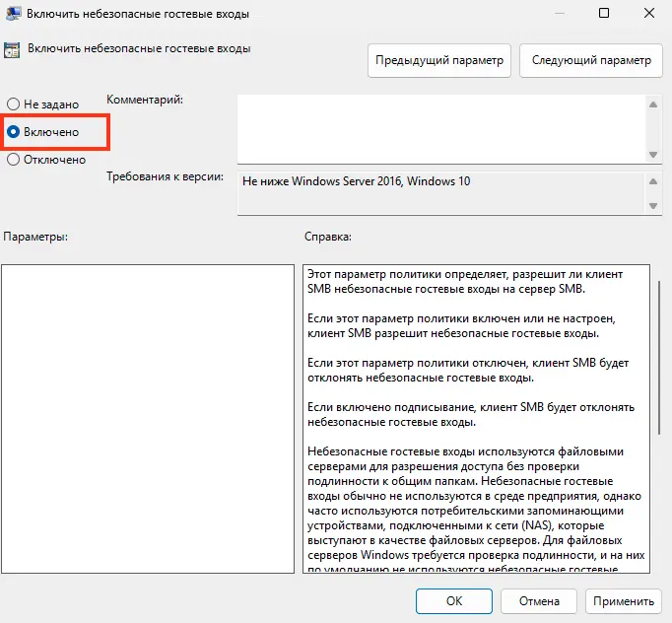The width and height of the screenshot is (672, 623).
Task: Confirm the policy with OK button
Action: [454, 601]
